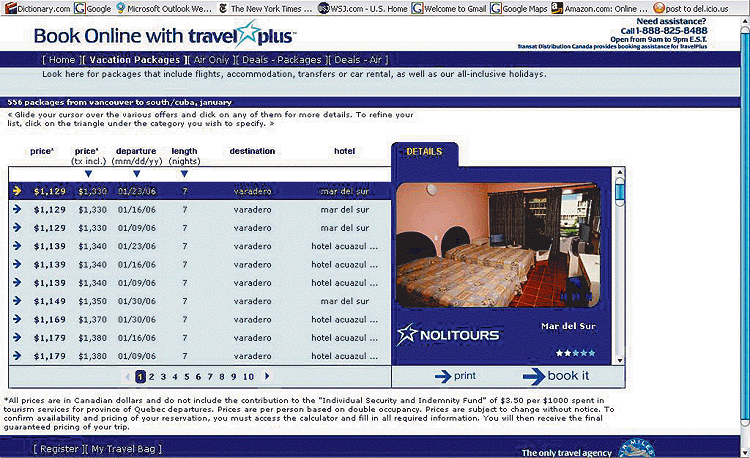
Task: Select $1,350 price in 01/30/06 row
Action: [x=93, y=301]
